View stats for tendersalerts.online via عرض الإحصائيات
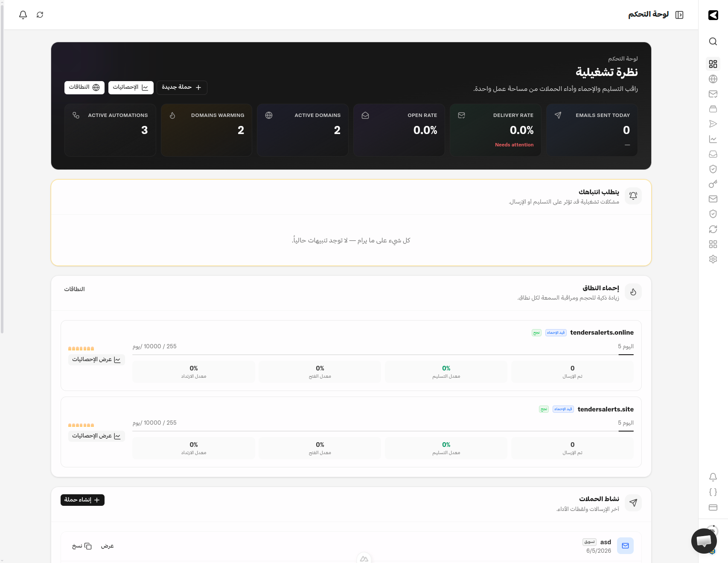Viewport: 728px width, 563px height. point(96,360)
